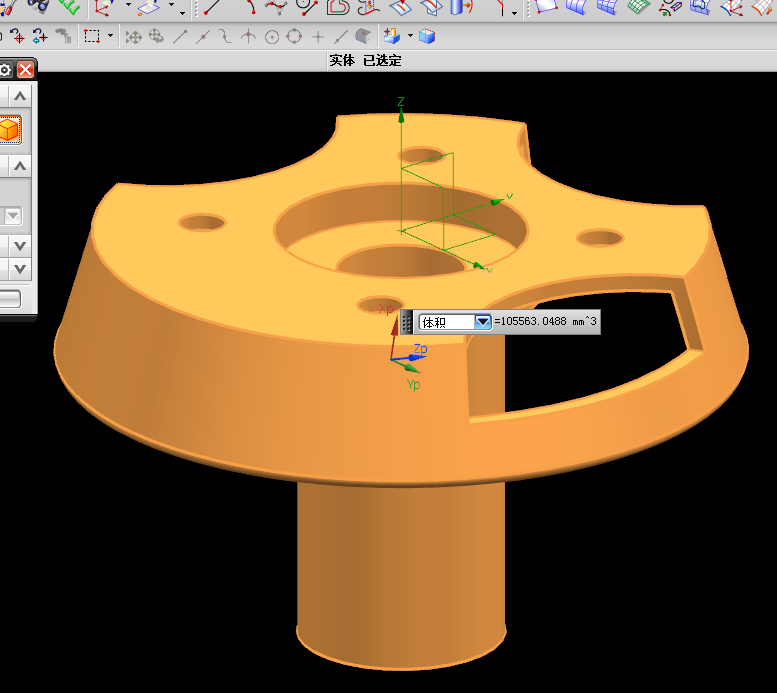Click the binoculars find icon
777x693 pixels.
(x=38, y=6)
